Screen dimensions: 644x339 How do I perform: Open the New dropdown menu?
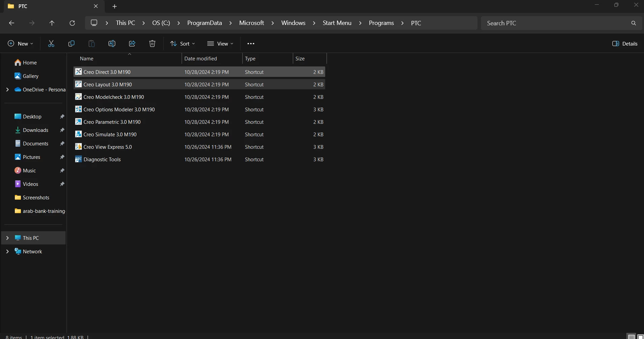point(21,44)
